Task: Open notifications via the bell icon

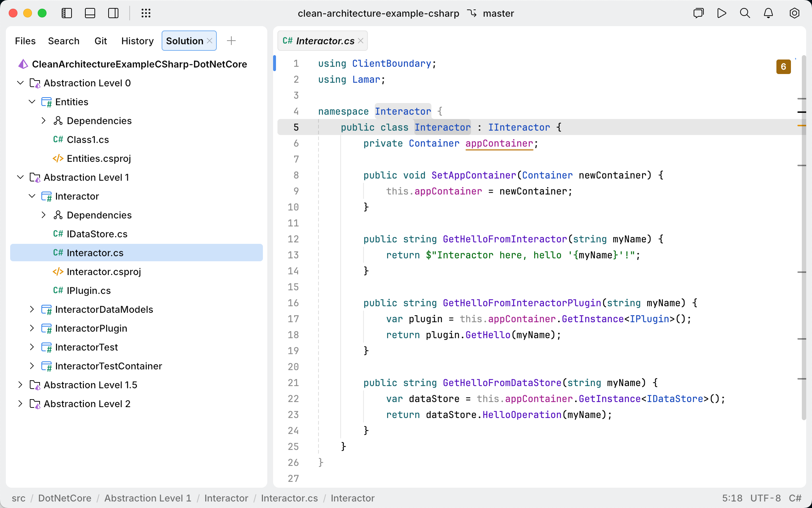Action: 768,13
